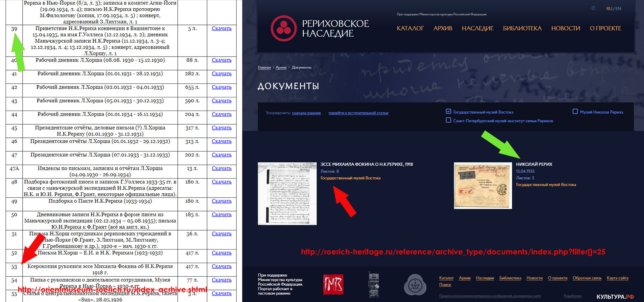Screen dimensions: 644x302
Task: Check Санкт-Петербургский музей-институт семьи Рерихов filter
Action: [x=449, y=120]
